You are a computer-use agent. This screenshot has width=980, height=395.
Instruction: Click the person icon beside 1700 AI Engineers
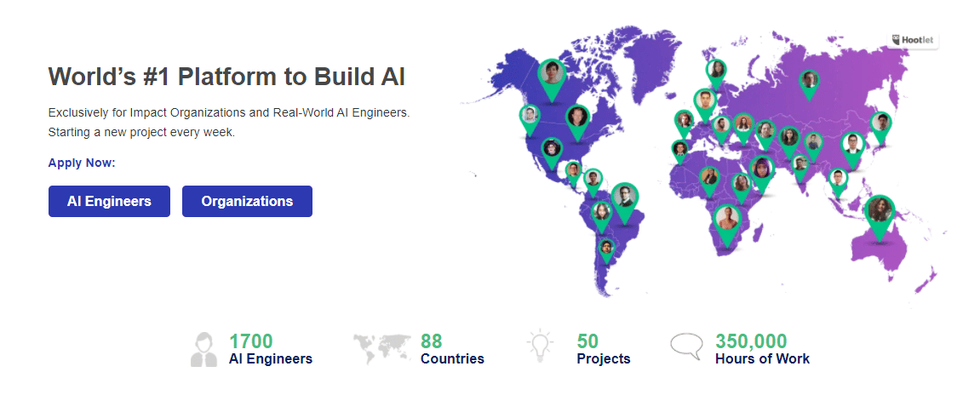(203, 349)
